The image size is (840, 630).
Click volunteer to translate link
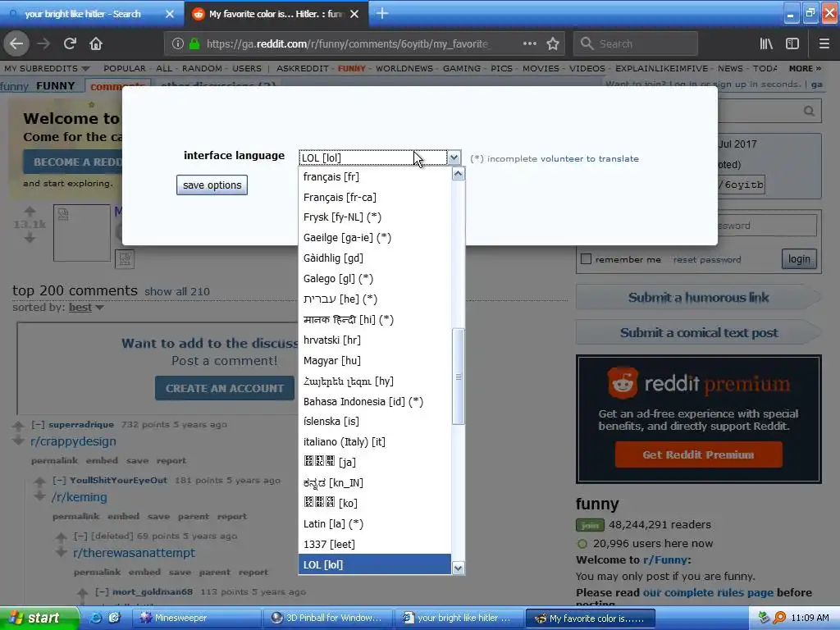pyautogui.click(x=589, y=158)
